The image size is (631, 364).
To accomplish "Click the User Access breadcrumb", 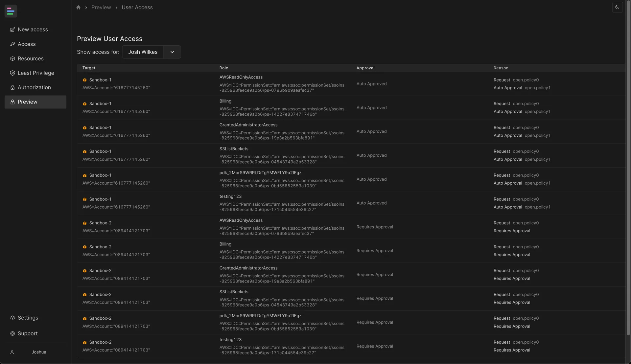I will (137, 8).
